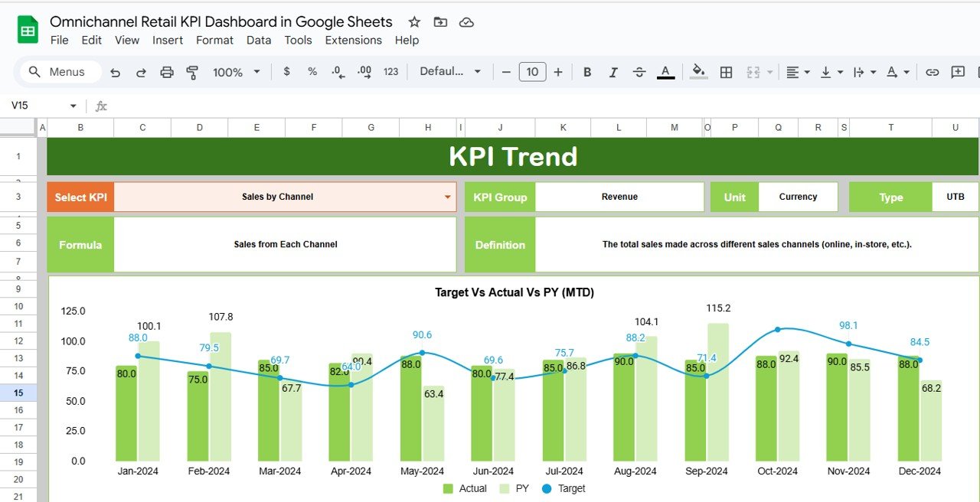Screen dimensions: 980x502
Task: Open the Borders tool
Action: coord(727,72)
